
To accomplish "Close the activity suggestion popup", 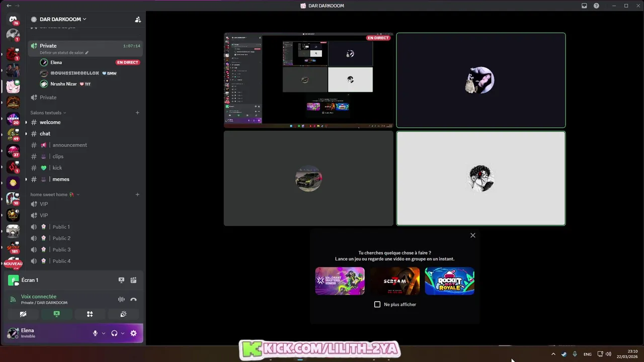I will 472,235.
